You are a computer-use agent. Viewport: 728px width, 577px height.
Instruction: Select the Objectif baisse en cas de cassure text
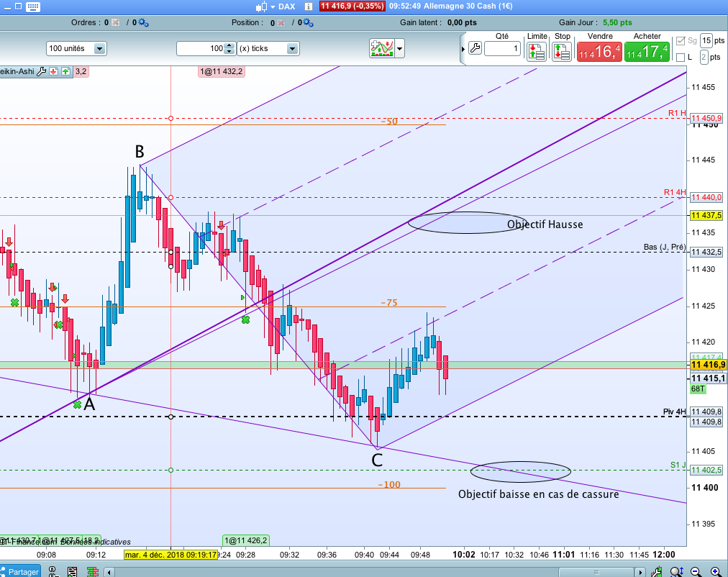[x=538, y=494]
